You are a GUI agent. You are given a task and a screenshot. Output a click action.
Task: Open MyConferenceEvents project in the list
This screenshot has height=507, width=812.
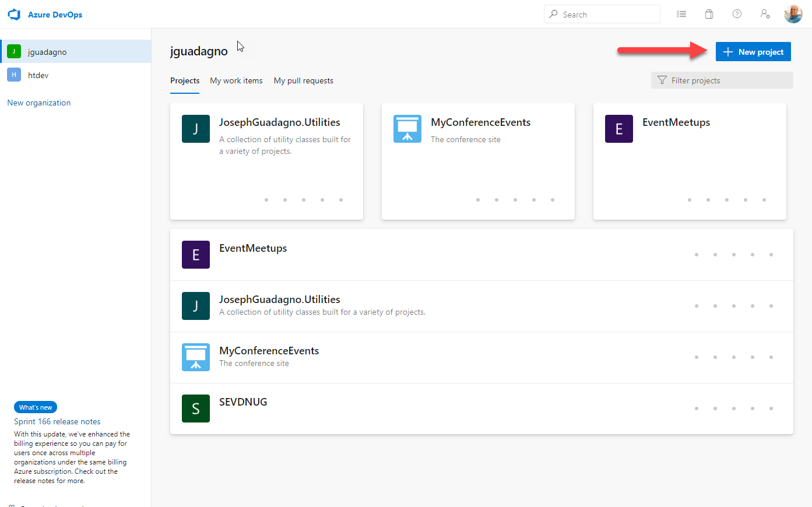tap(481, 357)
